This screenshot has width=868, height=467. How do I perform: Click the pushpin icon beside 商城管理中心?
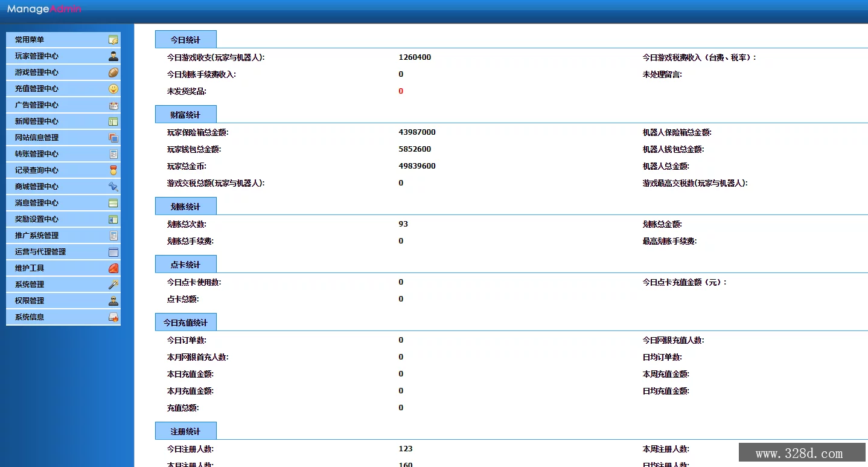pos(113,187)
